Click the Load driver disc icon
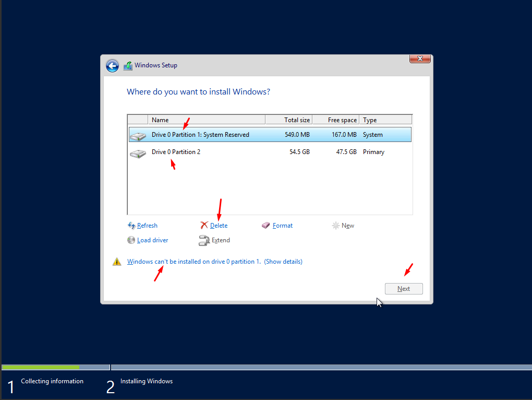This screenshot has height=400, width=532. [x=131, y=240]
